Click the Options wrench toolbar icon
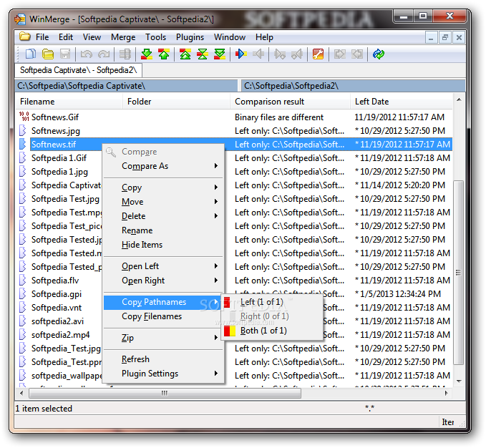This screenshot has width=486, height=448. click(318, 54)
